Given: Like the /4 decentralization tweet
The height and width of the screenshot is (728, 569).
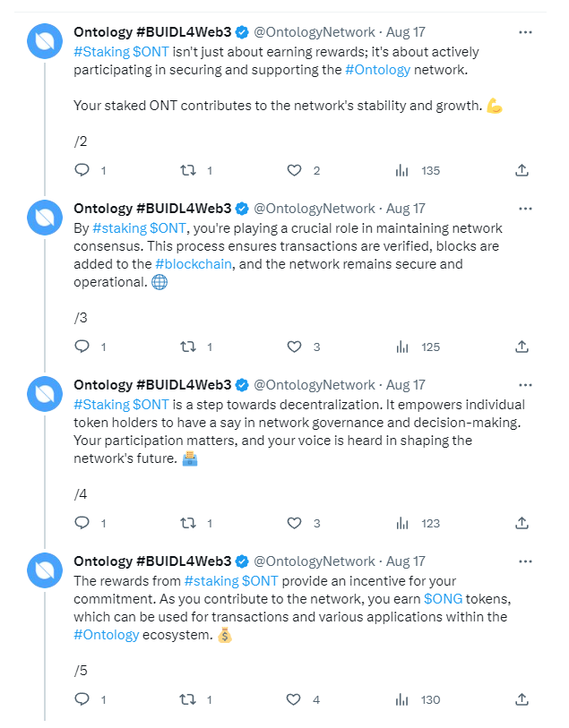Looking at the screenshot, I should click(x=294, y=523).
